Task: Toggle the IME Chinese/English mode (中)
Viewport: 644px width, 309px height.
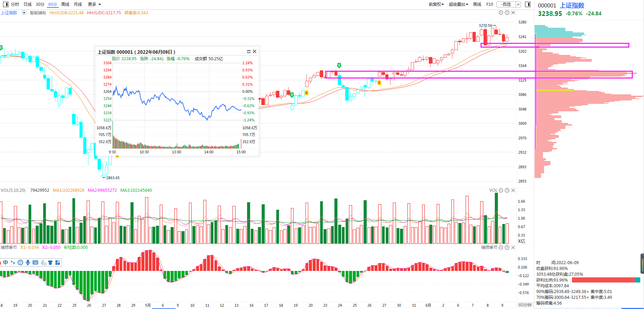Action: 5,262
